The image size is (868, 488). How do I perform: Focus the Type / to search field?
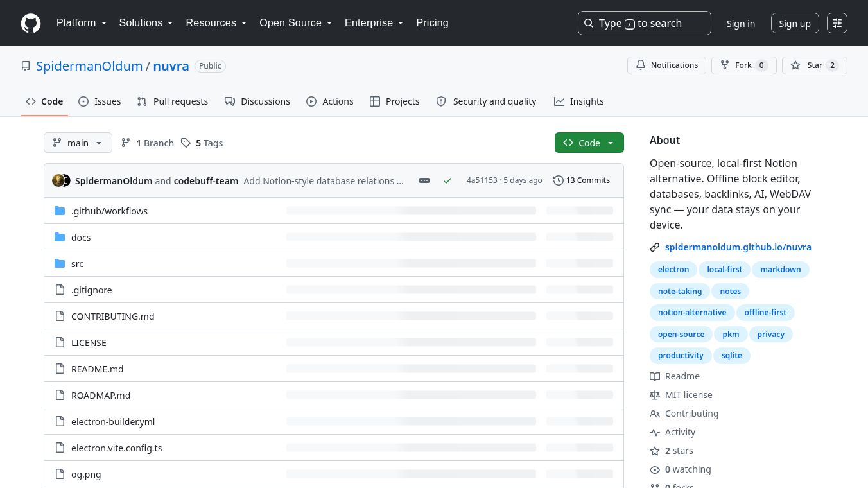coord(645,23)
